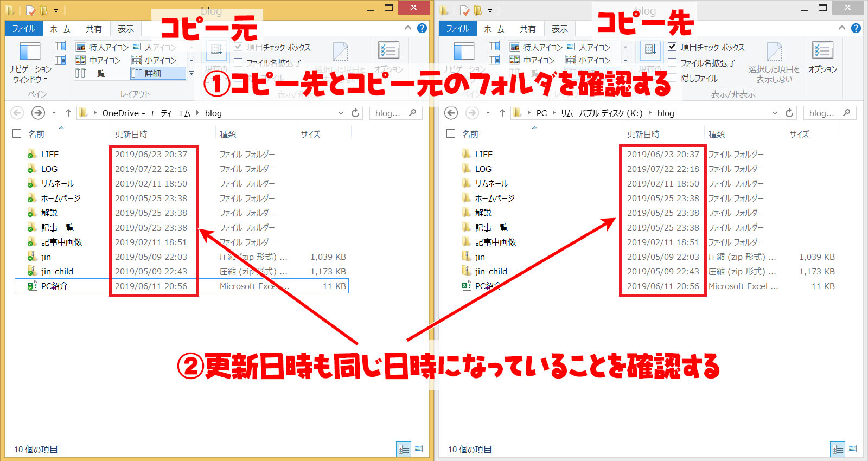868x461 pixels.
Task: Open address history dropdown in left window
Action: tap(341, 113)
